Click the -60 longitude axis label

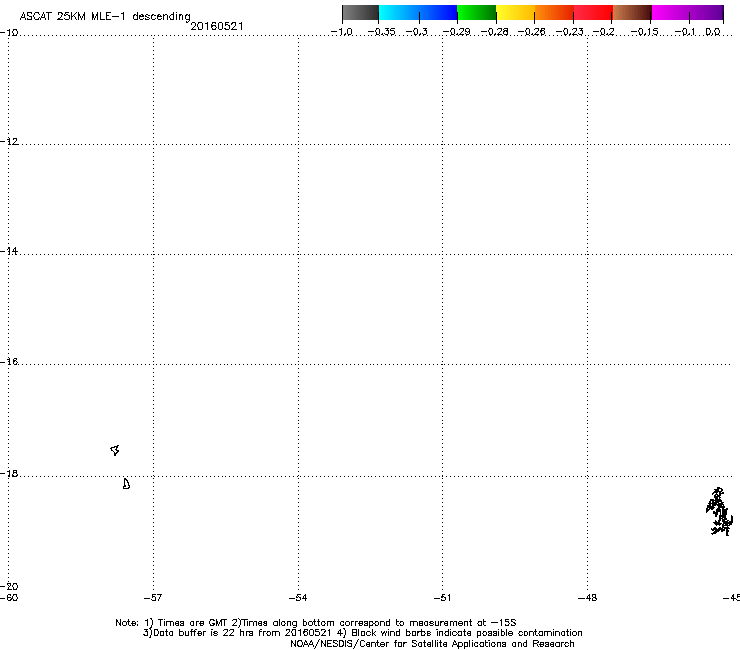click(9, 598)
